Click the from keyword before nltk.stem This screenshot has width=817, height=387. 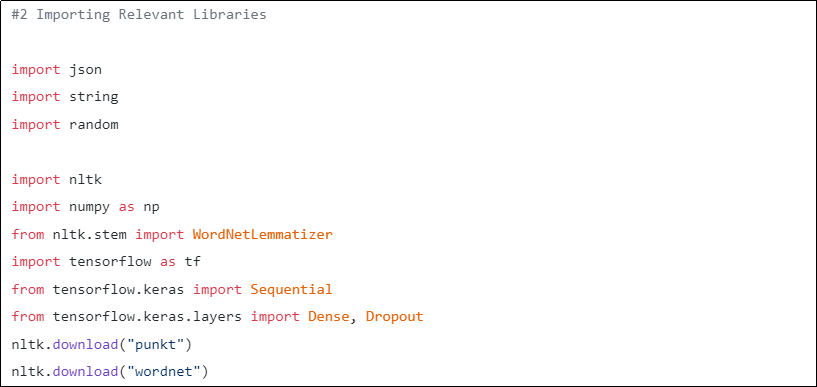[28, 234]
